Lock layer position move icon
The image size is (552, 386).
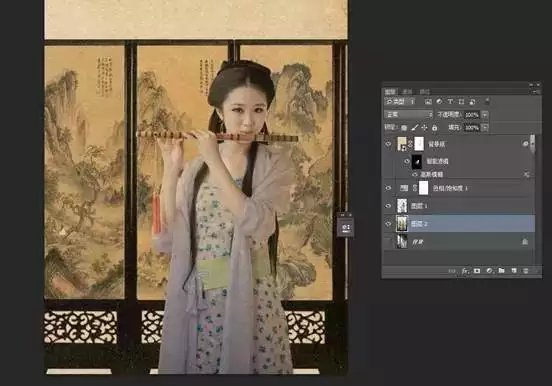pos(424,127)
